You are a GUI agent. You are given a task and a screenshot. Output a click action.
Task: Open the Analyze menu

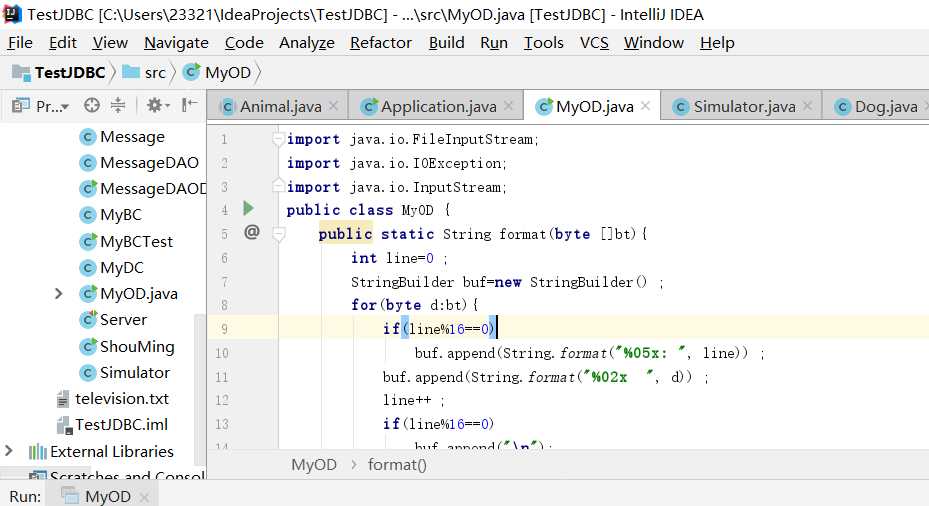[x=306, y=43]
